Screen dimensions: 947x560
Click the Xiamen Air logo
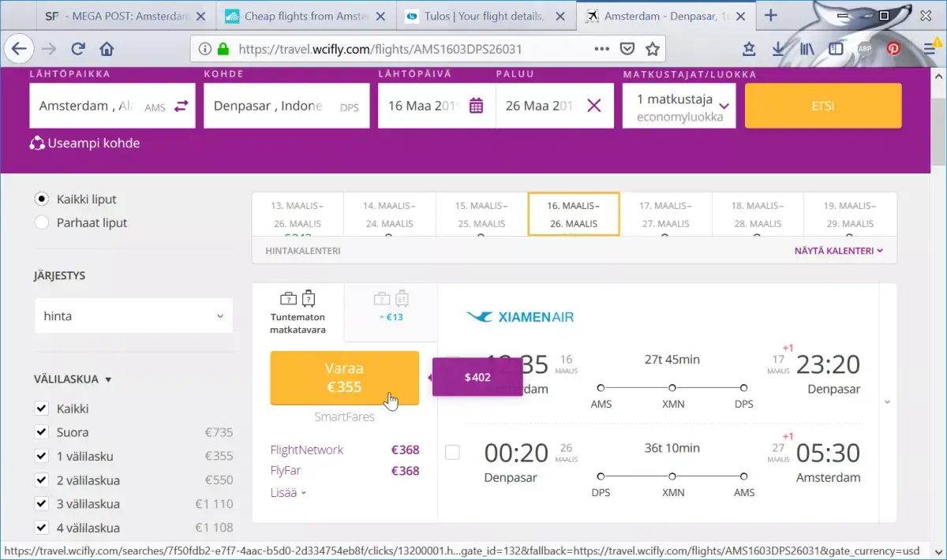click(520, 317)
